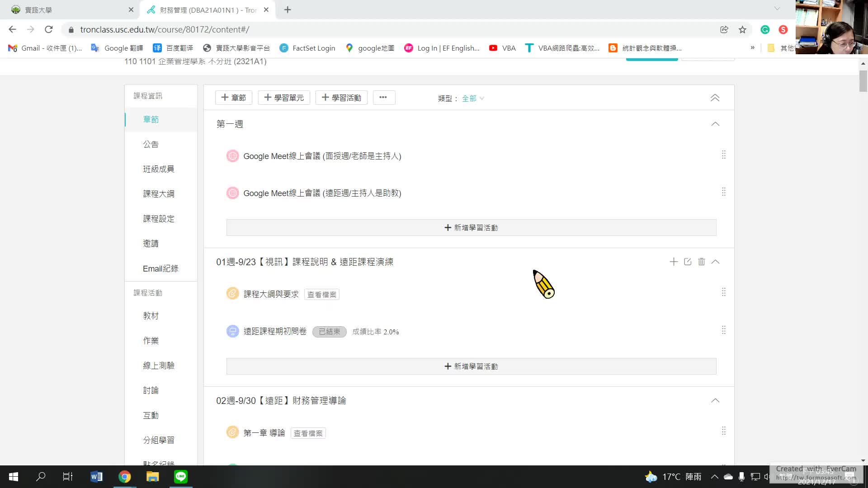Open File Explorer from the taskbar
This screenshot has height=488, width=868.
tap(152, 477)
